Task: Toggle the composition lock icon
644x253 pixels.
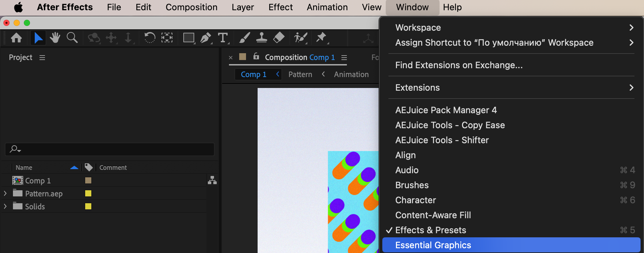Action: point(256,57)
